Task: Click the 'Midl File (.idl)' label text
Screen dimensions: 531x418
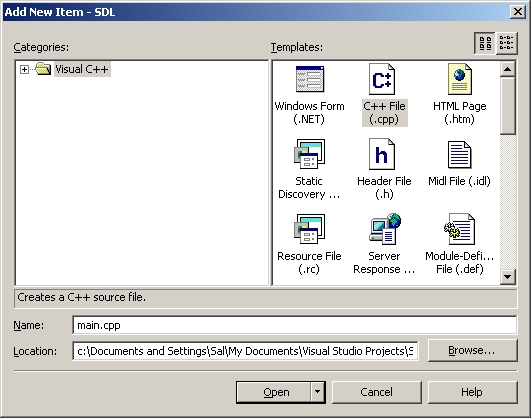Action: [460, 181]
